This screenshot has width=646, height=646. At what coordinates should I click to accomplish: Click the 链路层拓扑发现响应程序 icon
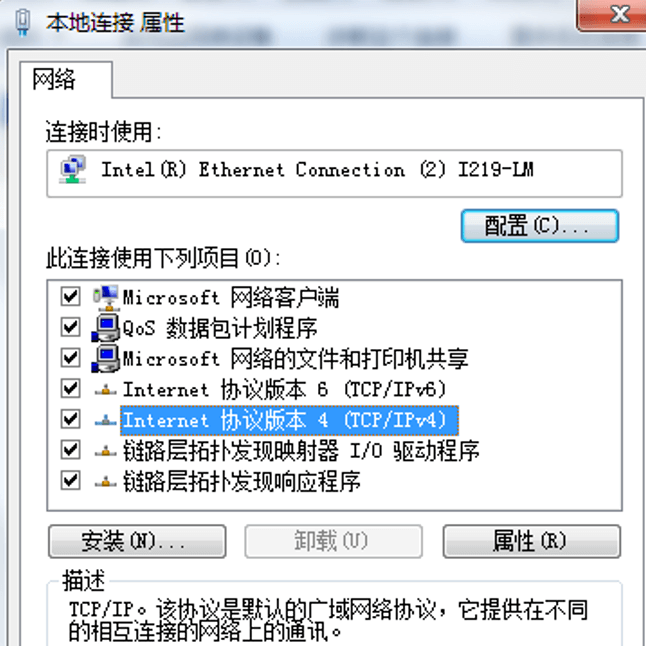[106, 481]
